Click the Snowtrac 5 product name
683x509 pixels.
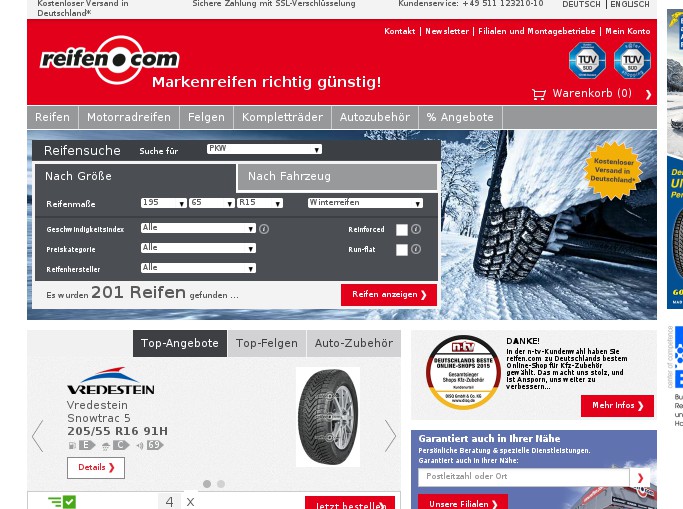[x=98, y=418]
